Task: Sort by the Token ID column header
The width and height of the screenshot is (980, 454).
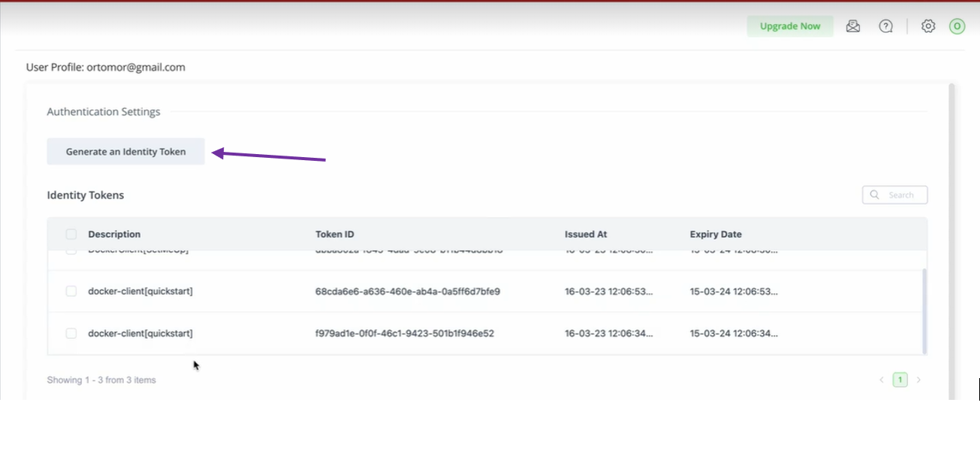Action: [x=334, y=235]
